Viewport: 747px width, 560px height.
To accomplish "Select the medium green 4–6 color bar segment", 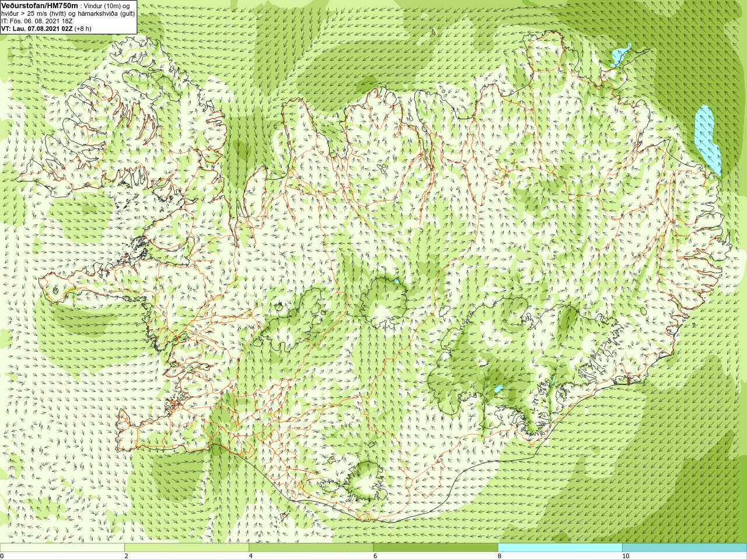I will point(311,548).
